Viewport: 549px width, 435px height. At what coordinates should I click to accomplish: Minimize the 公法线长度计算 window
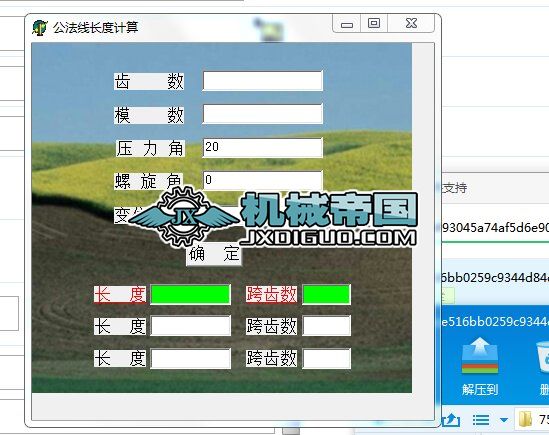347,24
